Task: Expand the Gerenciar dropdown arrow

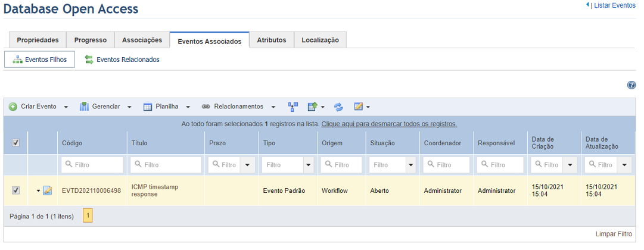Action: pos(129,107)
